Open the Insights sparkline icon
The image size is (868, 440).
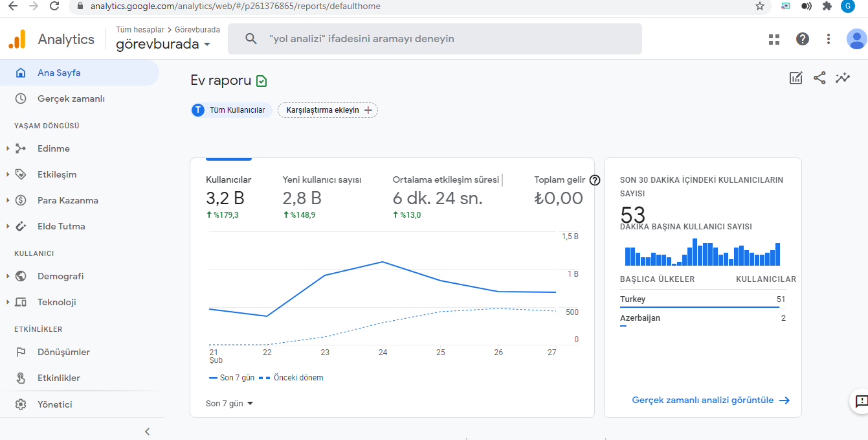843,78
